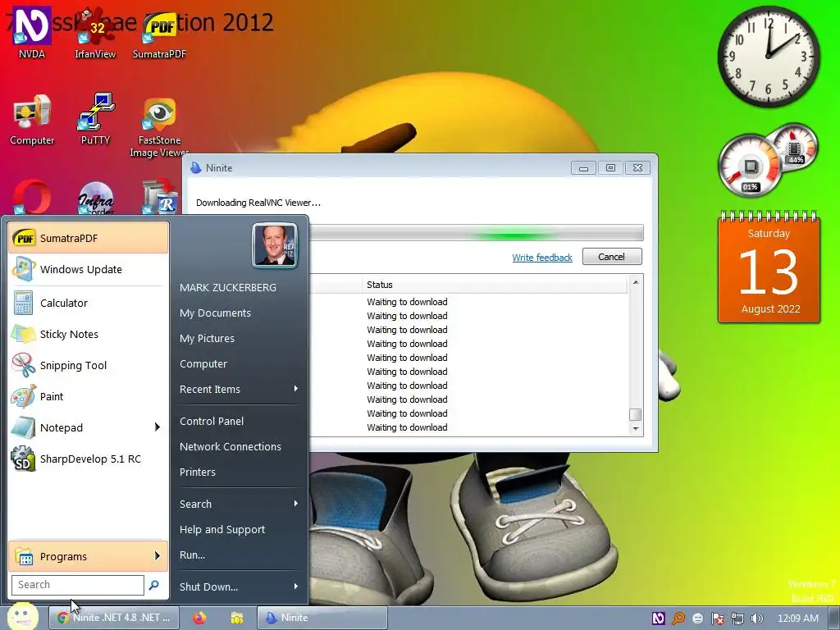Click the SumatraPDF entry in Start menu

point(89,238)
